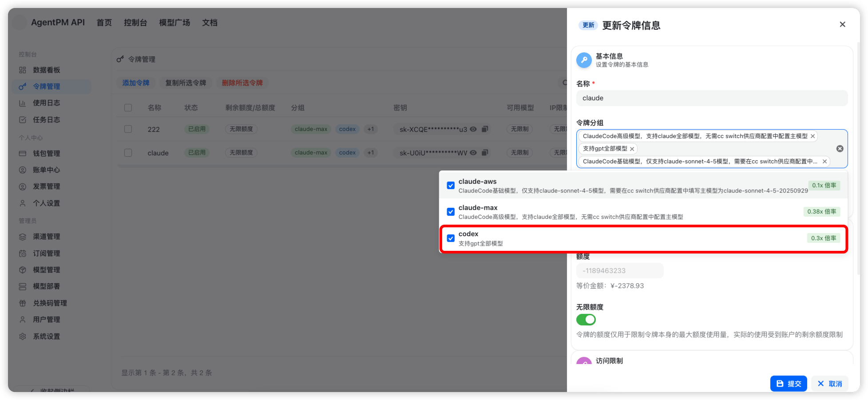Remove the ClaudeCode高级模型 group tag
Screen dimensions: 868x400
813,136
